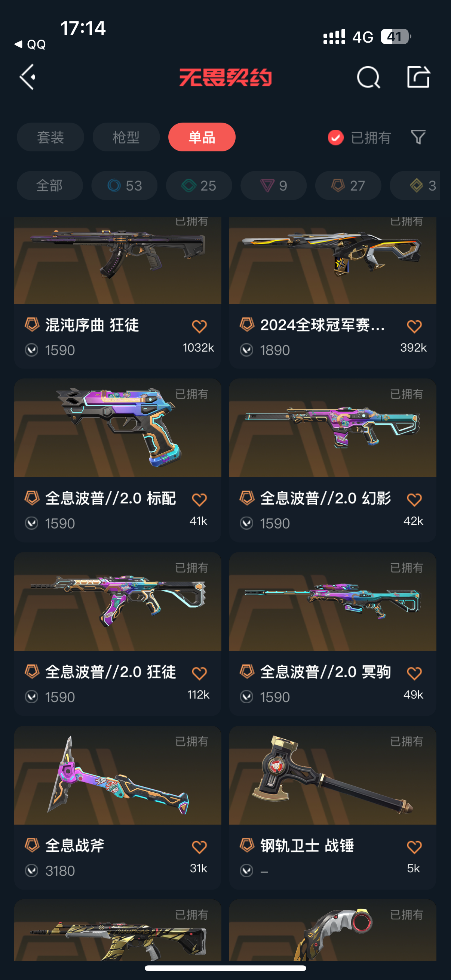The image size is (451, 980).
Task: Tap the back arrow icon
Action: tap(28, 77)
